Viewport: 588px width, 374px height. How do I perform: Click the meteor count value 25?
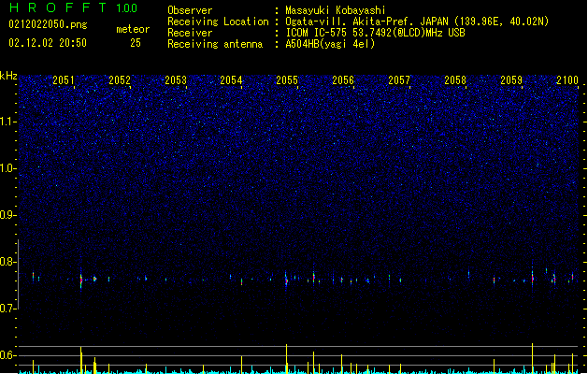click(x=136, y=43)
